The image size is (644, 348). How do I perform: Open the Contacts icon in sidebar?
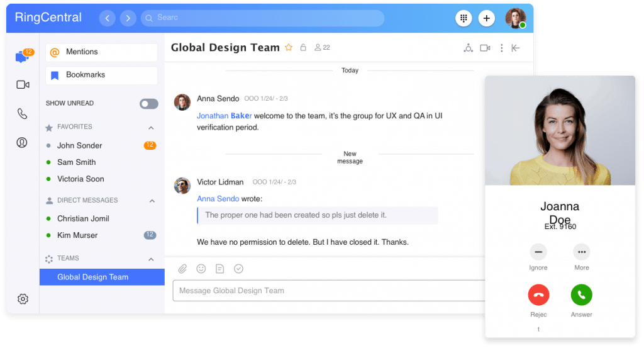tap(23, 143)
